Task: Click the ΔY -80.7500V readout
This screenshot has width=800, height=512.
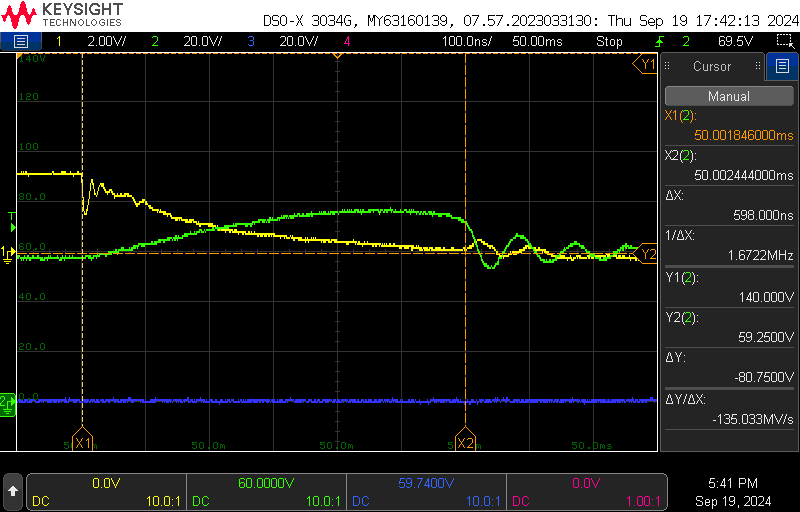Action: pos(764,377)
